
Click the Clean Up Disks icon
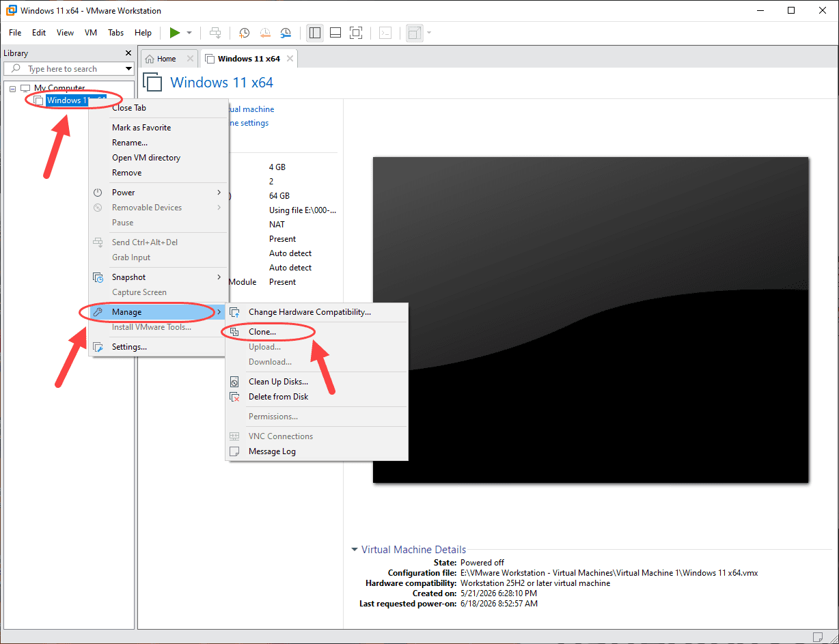235,382
